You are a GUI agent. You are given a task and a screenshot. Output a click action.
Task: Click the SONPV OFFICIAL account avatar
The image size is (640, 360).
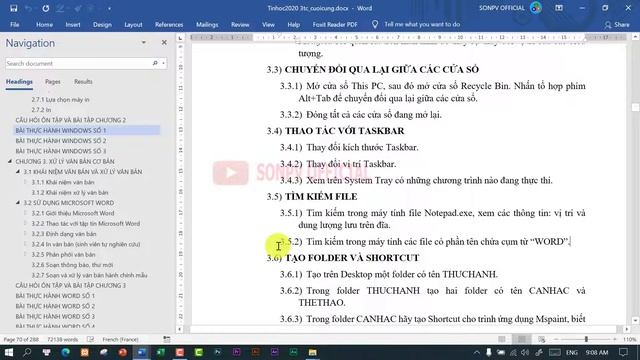click(536, 8)
